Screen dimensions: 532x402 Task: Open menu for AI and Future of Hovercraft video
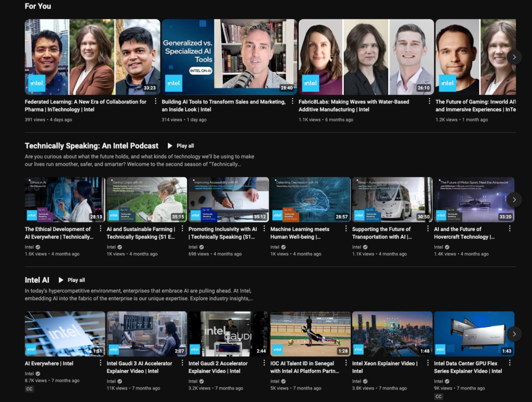(510, 229)
